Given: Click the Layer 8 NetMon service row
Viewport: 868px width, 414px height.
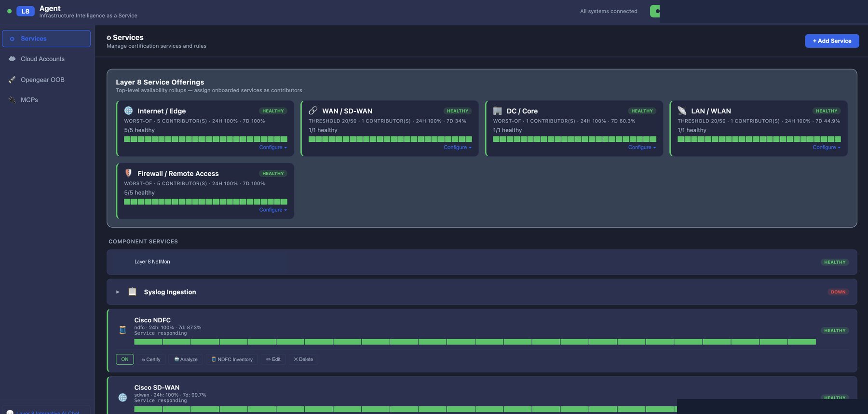Looking at the screenshot, I should pos(482,262).
